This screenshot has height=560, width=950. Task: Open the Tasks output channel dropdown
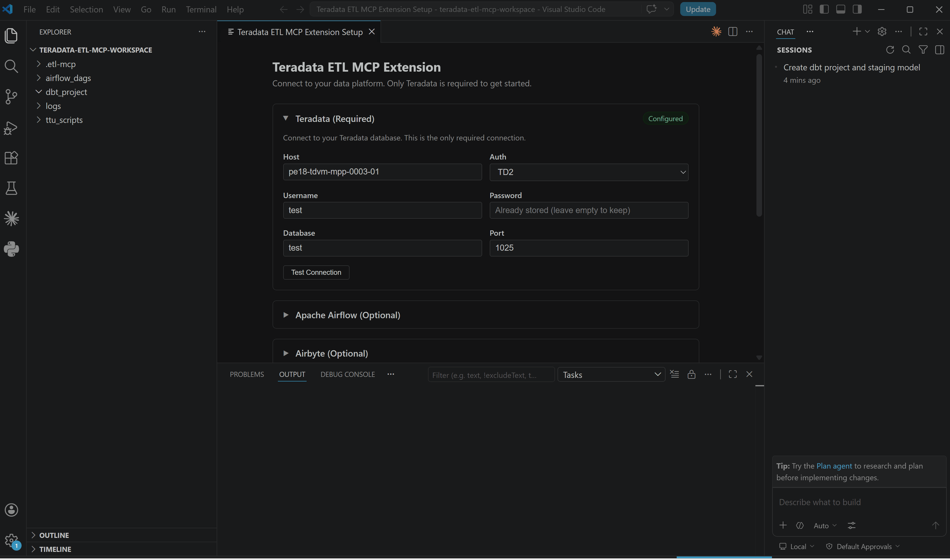[x=611, y=375]
